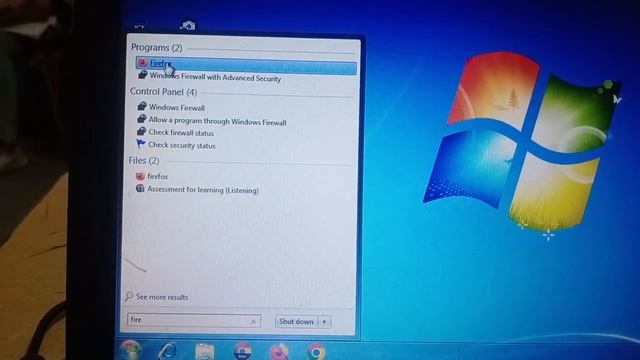The height and width of the screenshot is (360, 640).
Task: Click the round pinned icon left of Firefox in taskbar
Action: pos(242,351)
